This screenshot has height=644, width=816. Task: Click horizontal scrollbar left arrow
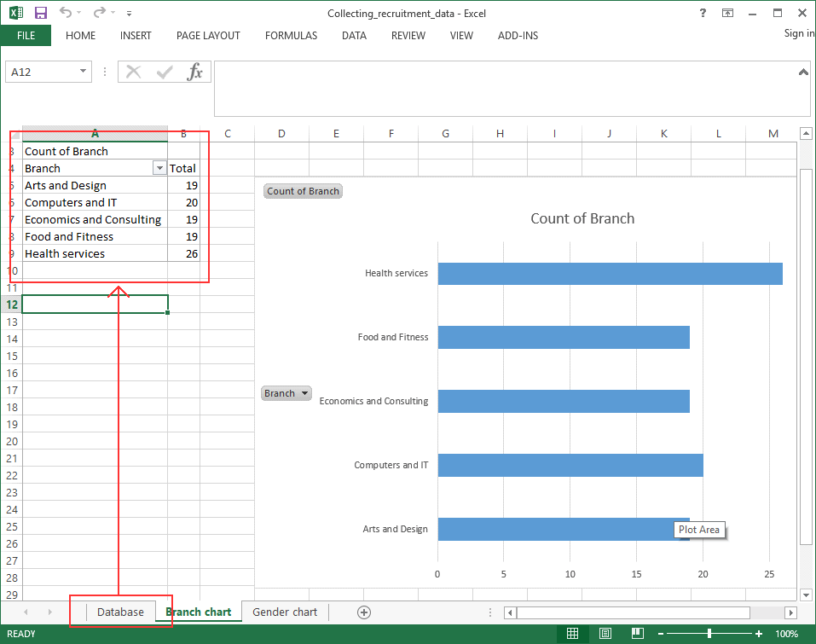tap(510, 612)
